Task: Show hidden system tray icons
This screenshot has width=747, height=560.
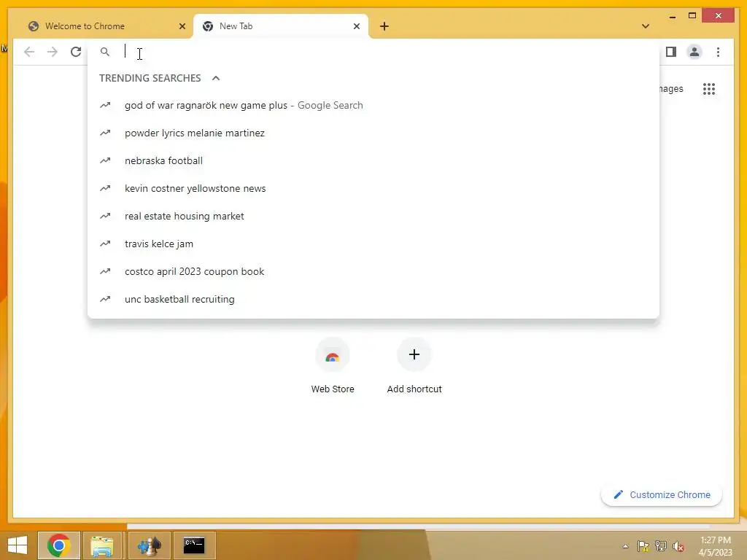Action: 625,546
